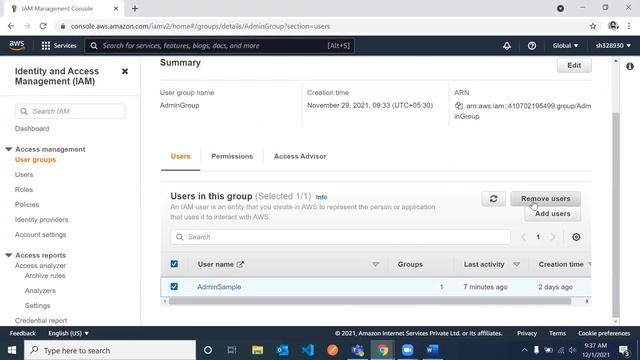
Task: Click the Add users button
Action: click(x=552, y=214)
